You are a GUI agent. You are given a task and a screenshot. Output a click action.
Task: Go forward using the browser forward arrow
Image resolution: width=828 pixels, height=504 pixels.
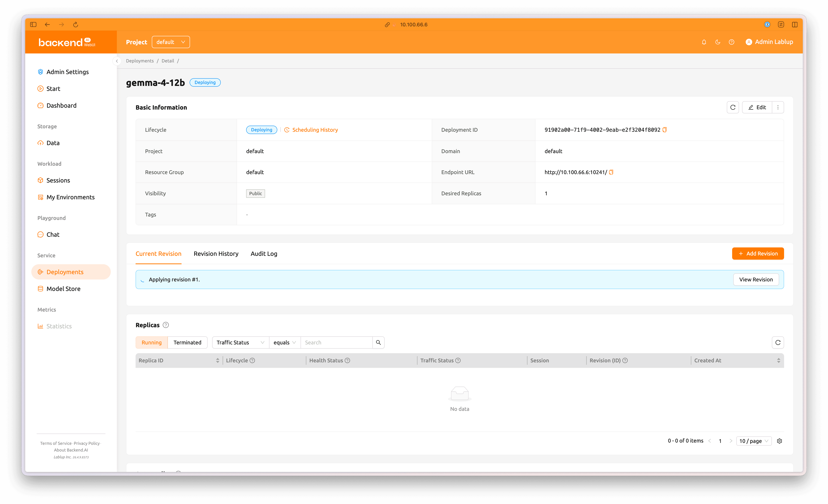click(x=61, y=24)
